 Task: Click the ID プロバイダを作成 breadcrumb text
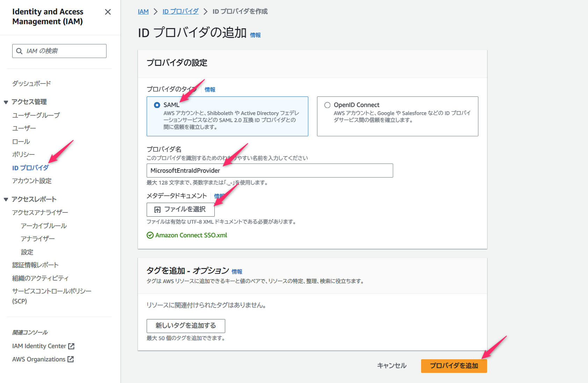pyautogui.click(x=240, y=12)
